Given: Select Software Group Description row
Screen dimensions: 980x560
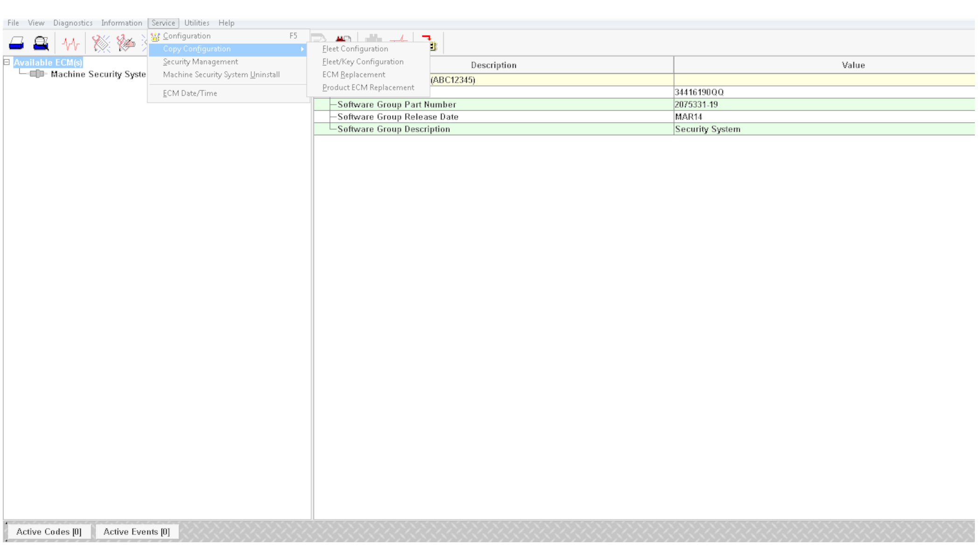Looking at the screenshot, I should coord(644,129).
